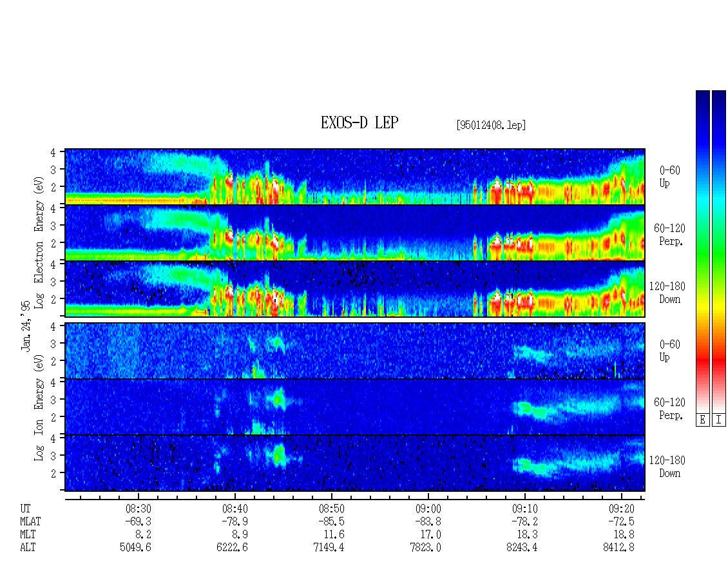Image resolution: width=728 pixels, height=564 pixels.
Task: Click the Log Ion Energy (eV) axis label
Action: point(39,408)
